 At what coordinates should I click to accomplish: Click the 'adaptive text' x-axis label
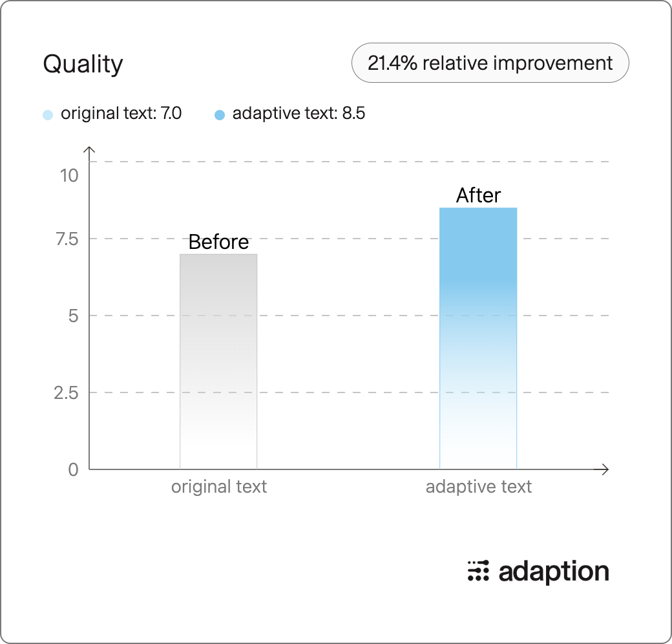[478, 487]
